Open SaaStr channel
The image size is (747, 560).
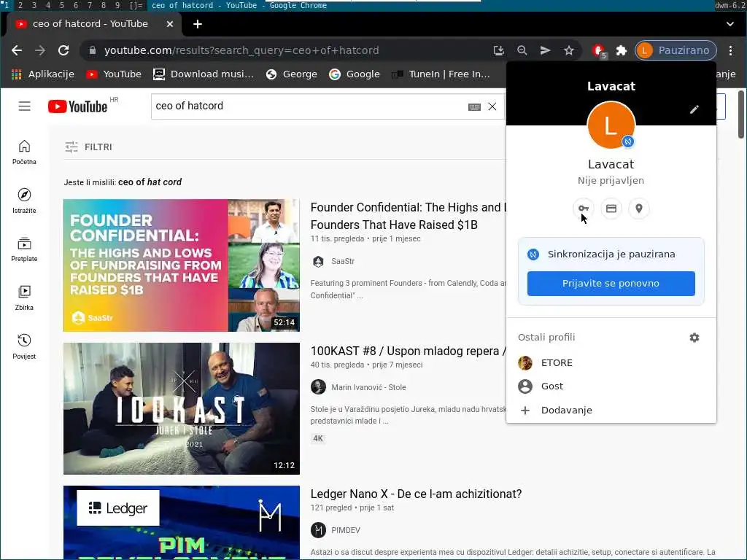[343, 262]
